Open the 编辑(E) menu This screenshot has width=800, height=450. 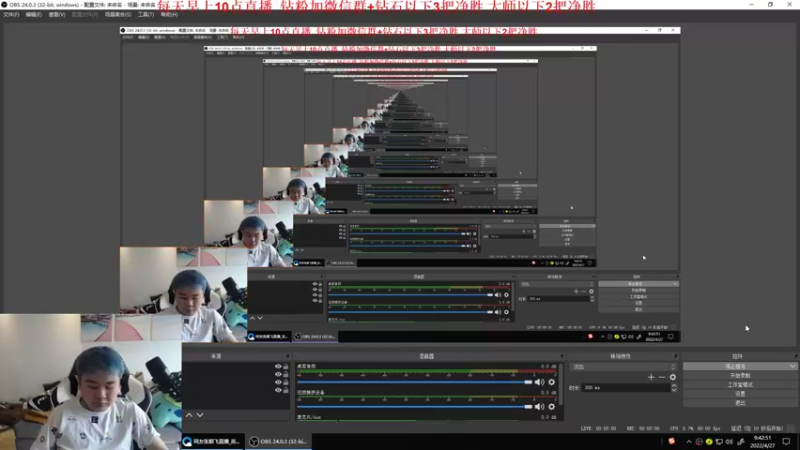[34, 15]
